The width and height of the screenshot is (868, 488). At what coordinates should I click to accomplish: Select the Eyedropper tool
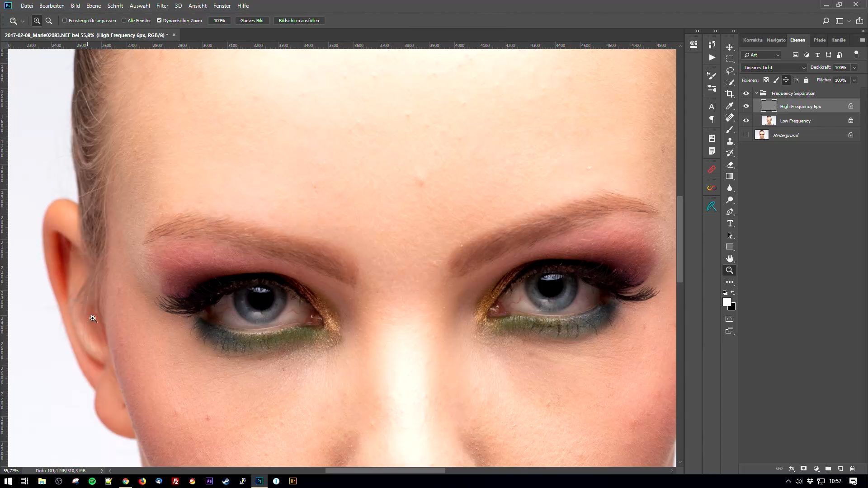[x=730, y=106]
